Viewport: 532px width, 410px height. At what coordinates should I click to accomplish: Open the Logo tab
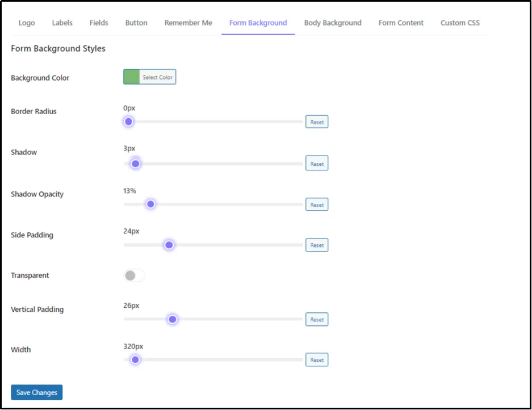[27, 23]
